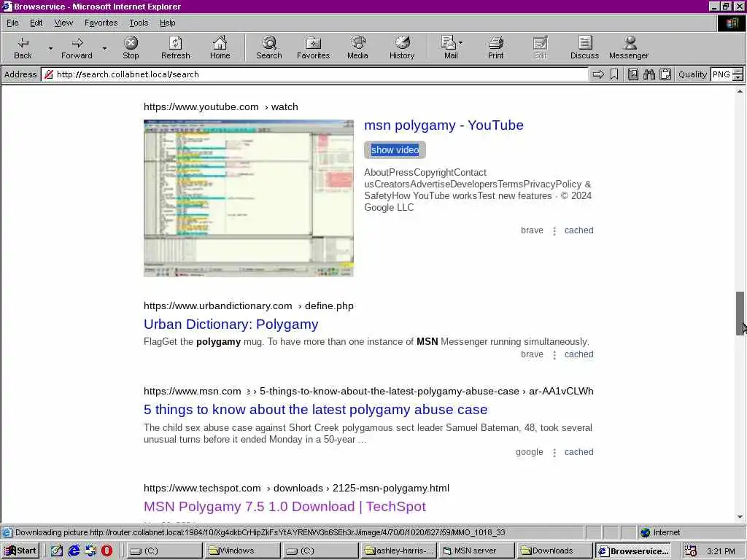Click the 'https://www.youtube.com' result URL text

[201, 106]
